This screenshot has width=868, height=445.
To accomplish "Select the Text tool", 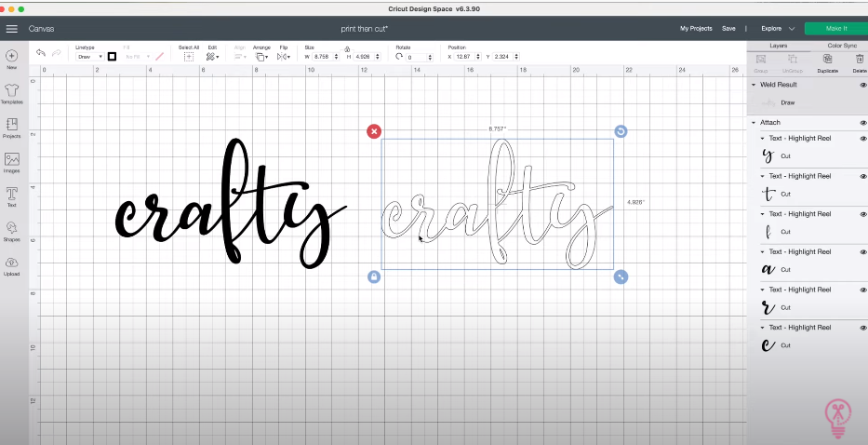I will [x=11, y=196].
